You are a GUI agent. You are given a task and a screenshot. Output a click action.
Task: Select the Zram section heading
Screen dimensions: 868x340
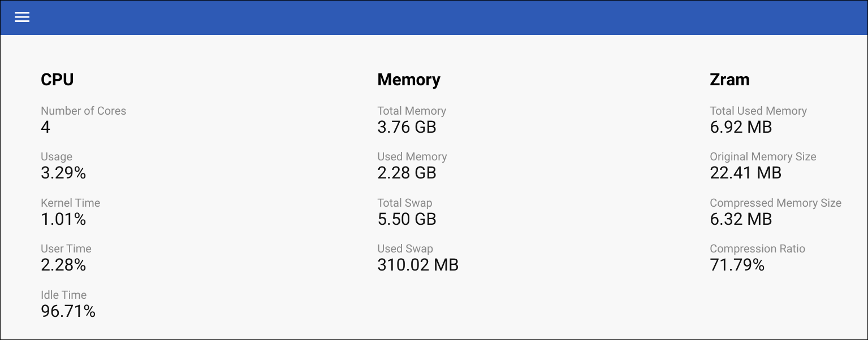(729, 80)
